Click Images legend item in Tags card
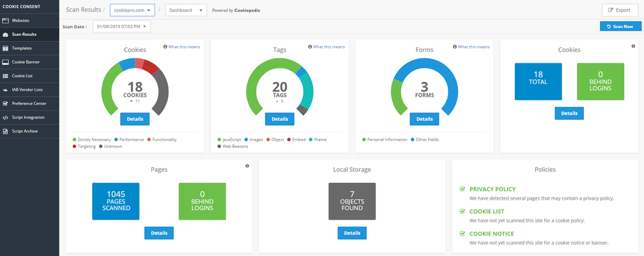This screenshot has height=256, width=644. [254, 140]
